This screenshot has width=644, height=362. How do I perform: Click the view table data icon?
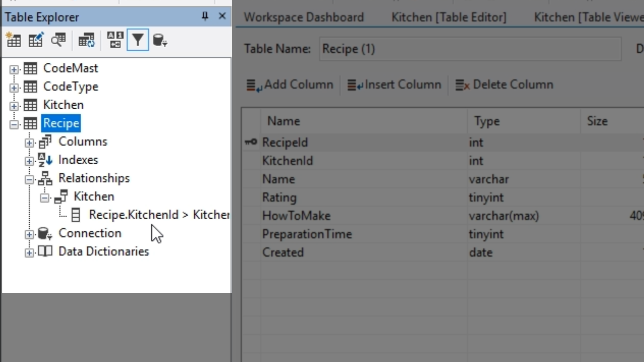pyautogui.click(x=58, y=40)
